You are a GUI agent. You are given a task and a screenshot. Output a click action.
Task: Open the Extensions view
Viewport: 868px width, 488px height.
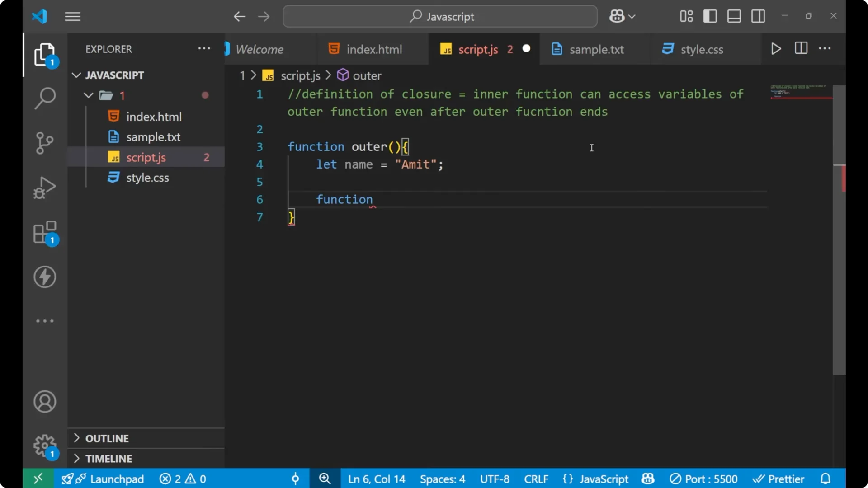[44, 232]
